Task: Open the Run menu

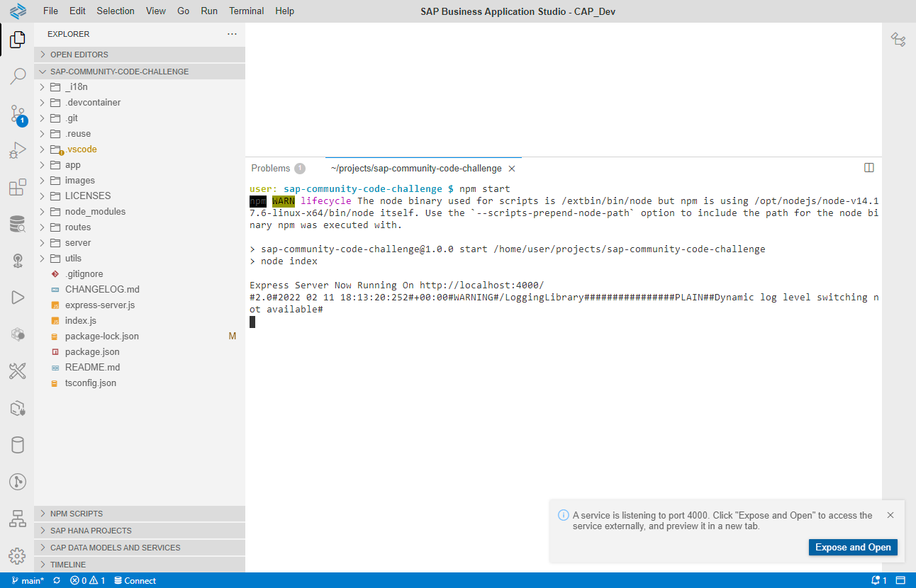Action: pyautogui.click(x=209, y=11)
